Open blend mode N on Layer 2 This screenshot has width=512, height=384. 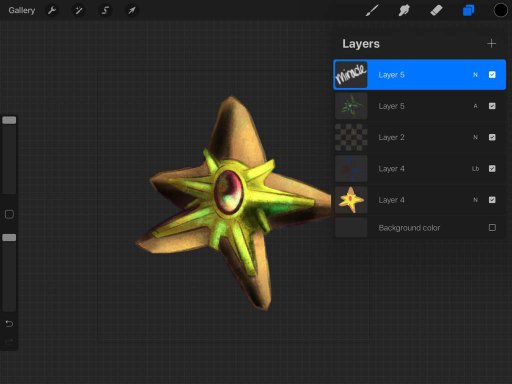[x=475, y=137]
